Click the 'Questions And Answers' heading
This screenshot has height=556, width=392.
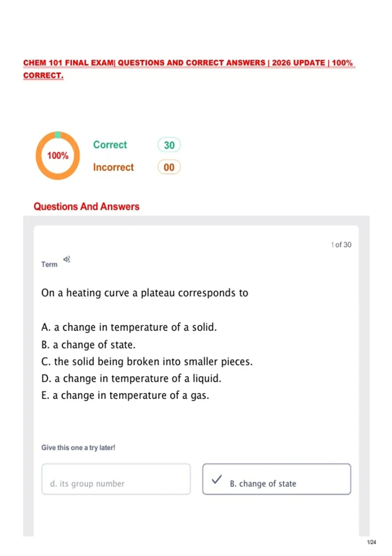[87, 206]
